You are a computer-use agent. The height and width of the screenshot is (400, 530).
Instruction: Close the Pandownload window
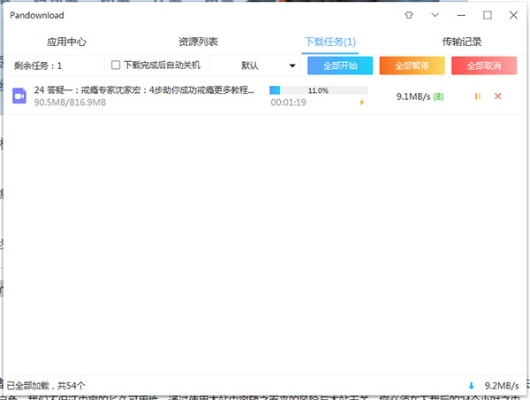tap(513, 15)
